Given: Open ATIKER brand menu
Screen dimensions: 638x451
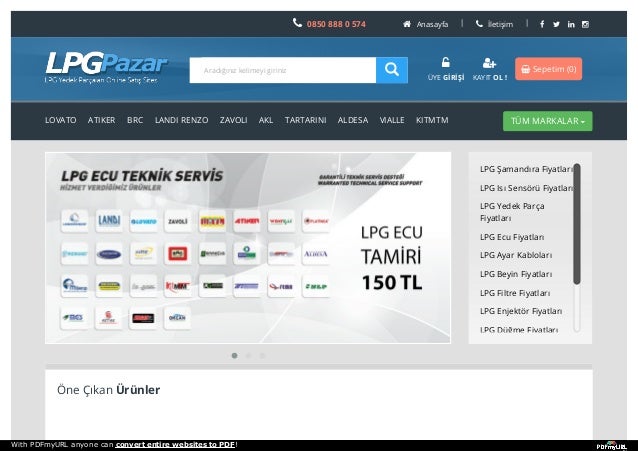Looking at the screenshot, I should [x=101, y=120].
